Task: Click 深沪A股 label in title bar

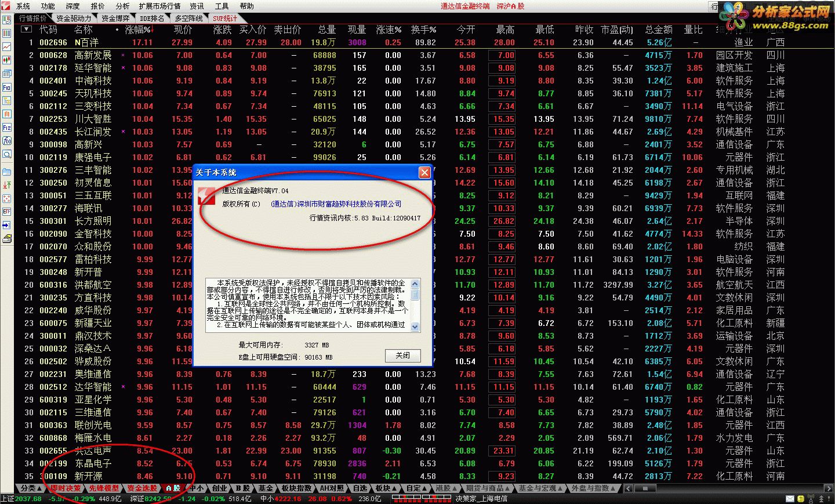Action: pos(510,6)
